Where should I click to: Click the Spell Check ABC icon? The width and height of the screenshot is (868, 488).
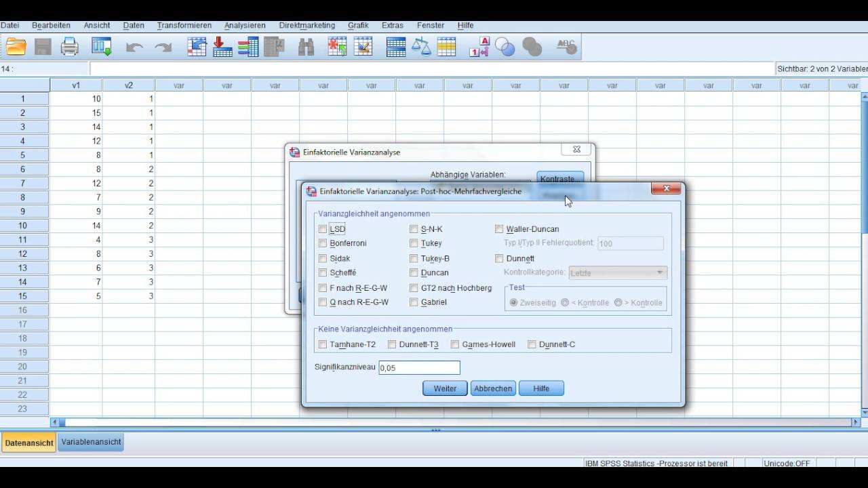(566, 47)
